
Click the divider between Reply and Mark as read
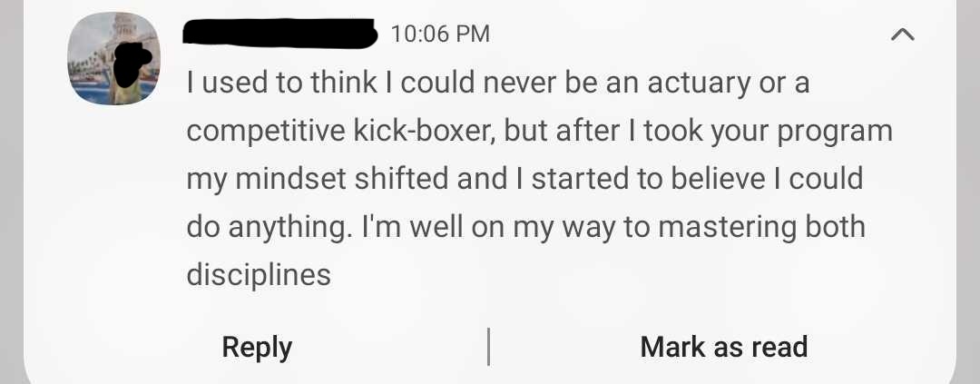(x=489, y=347)
